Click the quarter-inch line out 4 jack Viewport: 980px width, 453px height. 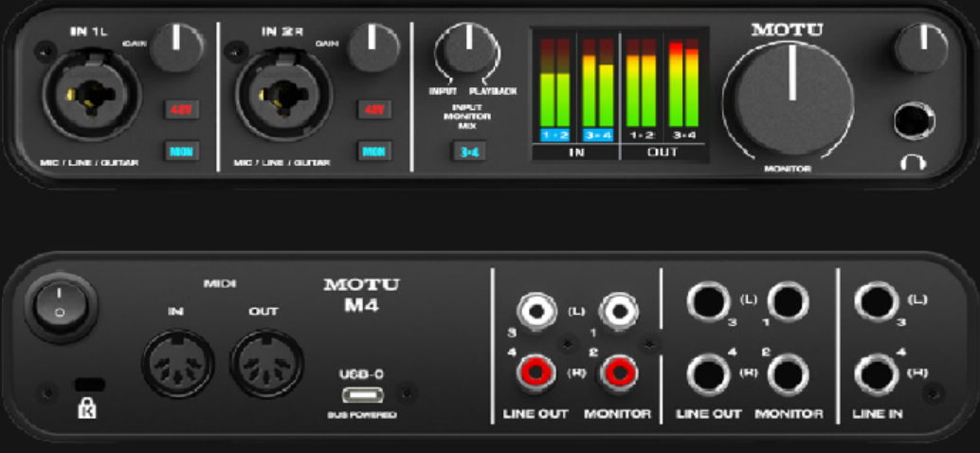point(708,375)
